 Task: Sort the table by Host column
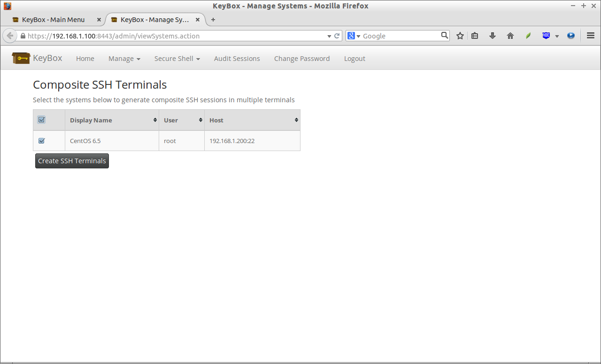click(x=252, y=120)
